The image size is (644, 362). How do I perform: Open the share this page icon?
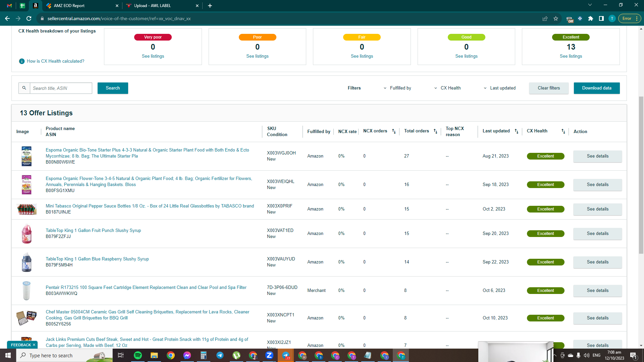[x=545, y=18]
